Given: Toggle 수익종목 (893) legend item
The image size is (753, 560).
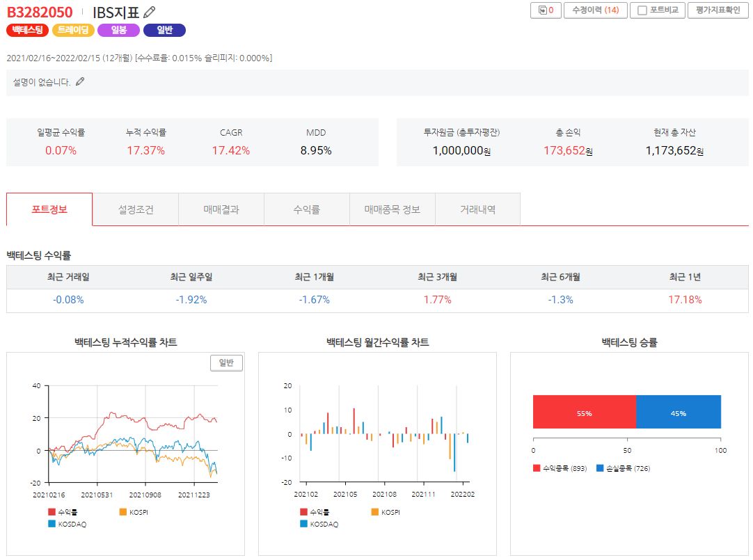Looking at the screenshot, I should point(560,468).
